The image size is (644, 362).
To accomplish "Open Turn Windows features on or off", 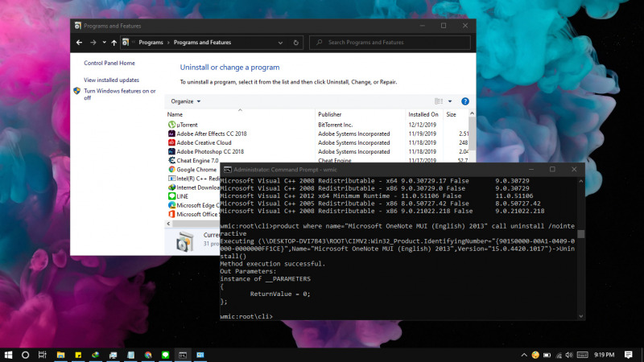I will click(119, 94).
